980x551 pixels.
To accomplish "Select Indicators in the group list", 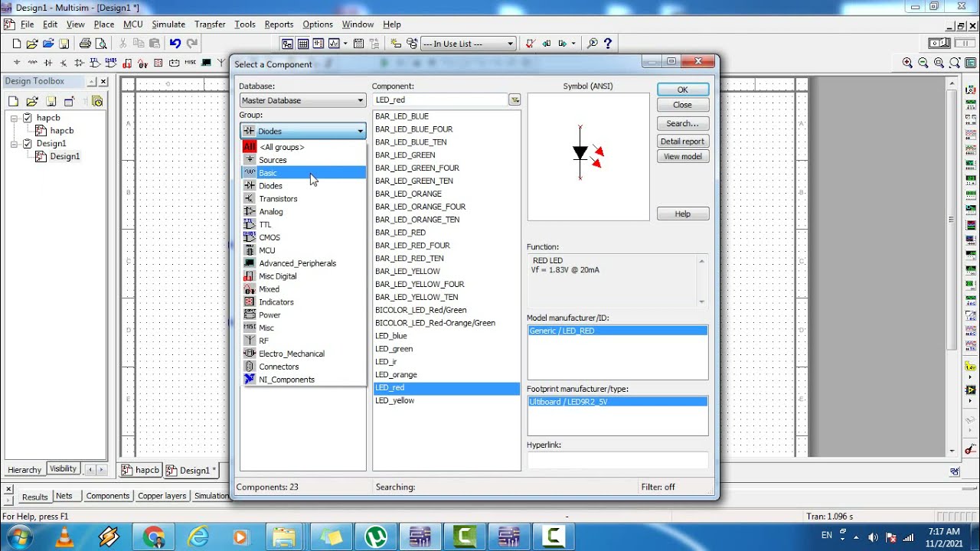I will (304, 302).
